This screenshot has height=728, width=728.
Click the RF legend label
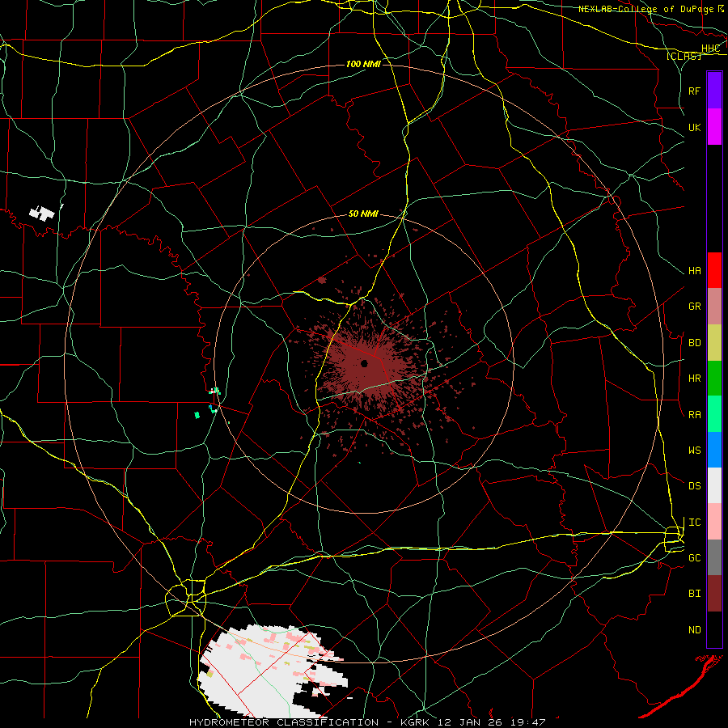pyautogui.click(x=695, y=91)
